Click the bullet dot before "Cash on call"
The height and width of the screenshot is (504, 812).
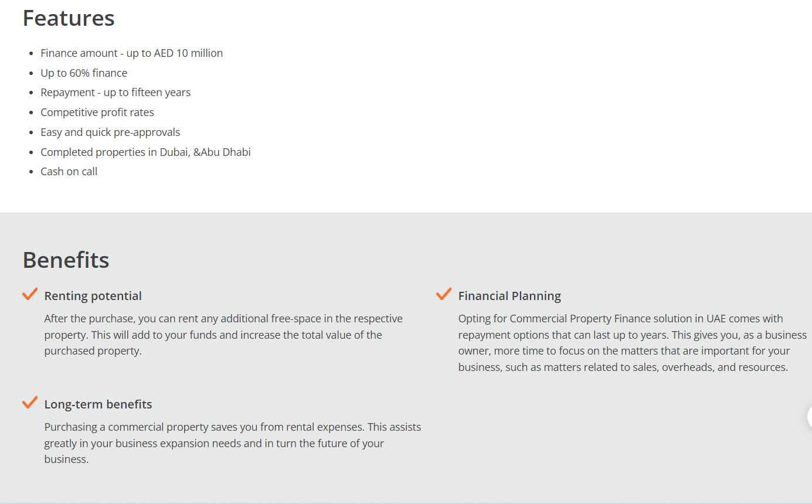pyautogui.click(x=31, y=172)
